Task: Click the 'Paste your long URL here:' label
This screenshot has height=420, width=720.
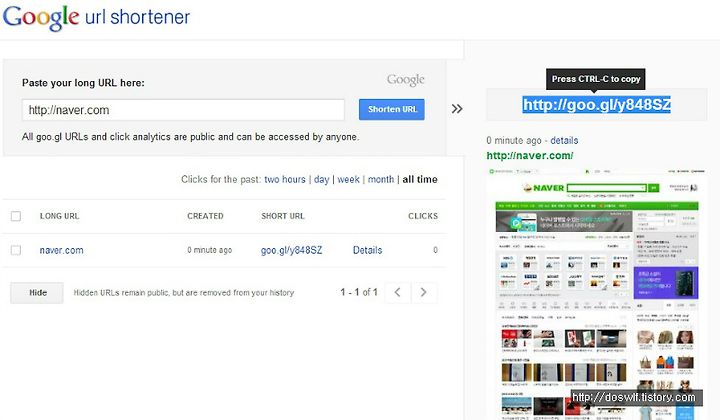Action: pyautogui.click(x=83, y=83)
